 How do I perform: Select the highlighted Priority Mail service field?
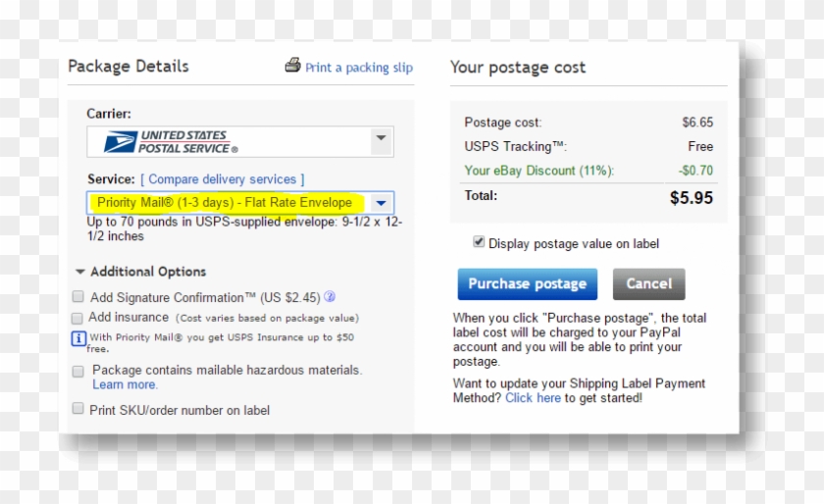(226, 203)
